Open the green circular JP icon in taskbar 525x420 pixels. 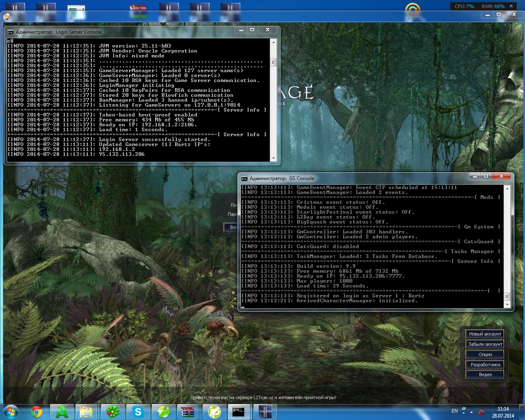tap(214, 411)
